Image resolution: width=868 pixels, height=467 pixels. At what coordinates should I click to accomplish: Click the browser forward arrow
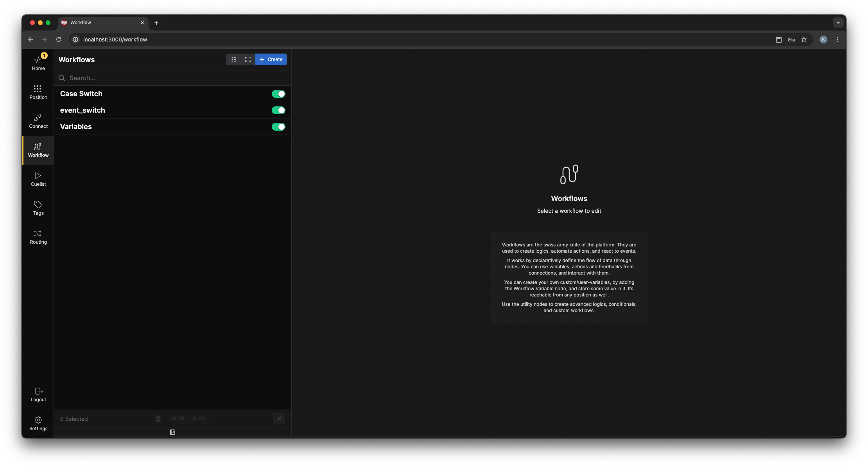(x=45, y=40)
